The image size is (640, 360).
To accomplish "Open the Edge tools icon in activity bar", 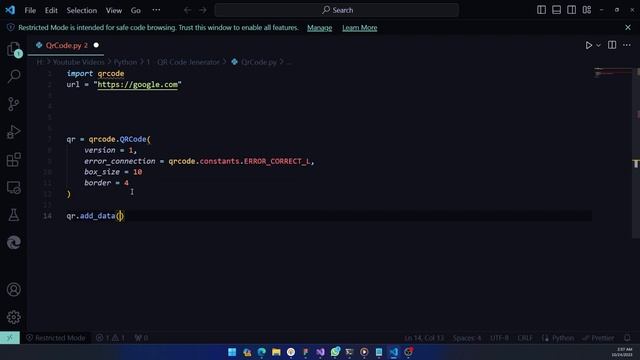I will coord(13,243).
